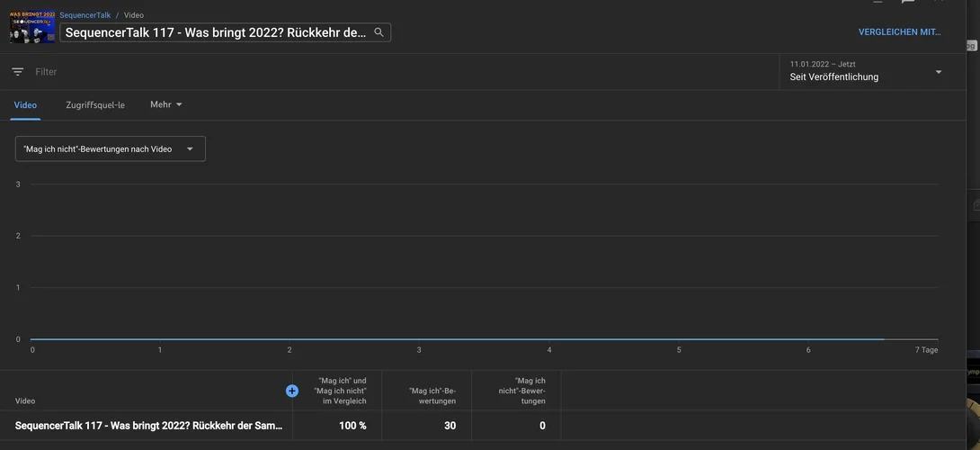980x450 pixels.
Task: Click the Video breadcrumb text
Action: tap(134, 15)
